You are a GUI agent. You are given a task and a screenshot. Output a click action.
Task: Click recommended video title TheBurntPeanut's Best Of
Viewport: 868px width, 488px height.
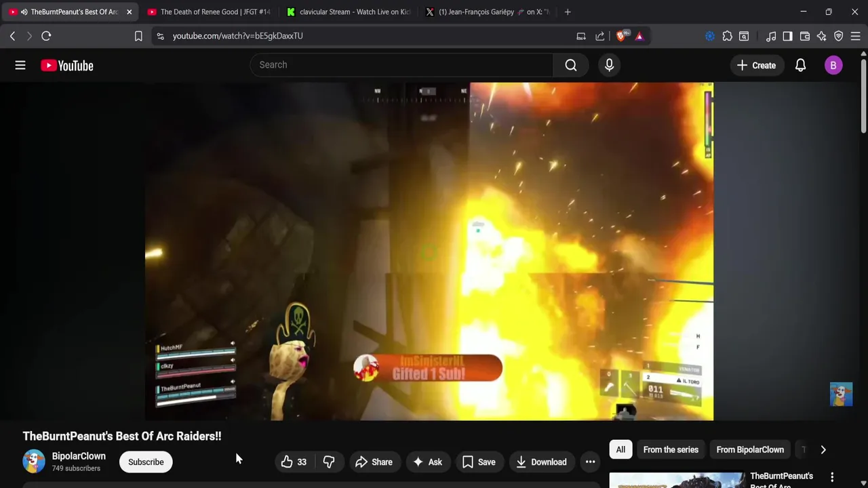(x=781, y=481)
